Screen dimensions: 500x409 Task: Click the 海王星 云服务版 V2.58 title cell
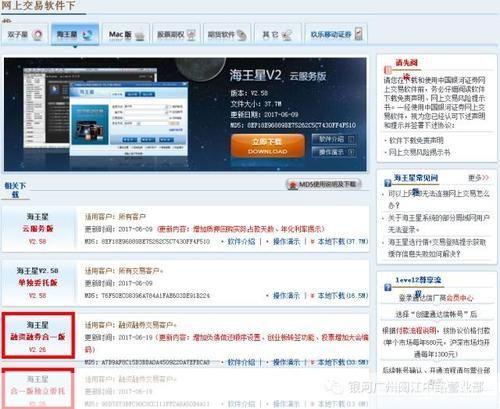[x=38, y=229]
